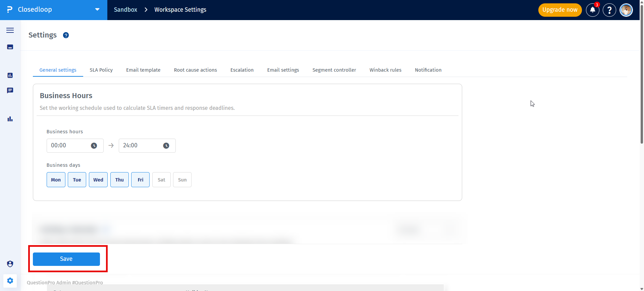Switch to the SLA Policy tab
Screen dimensions: 644x291
(101, 70)
